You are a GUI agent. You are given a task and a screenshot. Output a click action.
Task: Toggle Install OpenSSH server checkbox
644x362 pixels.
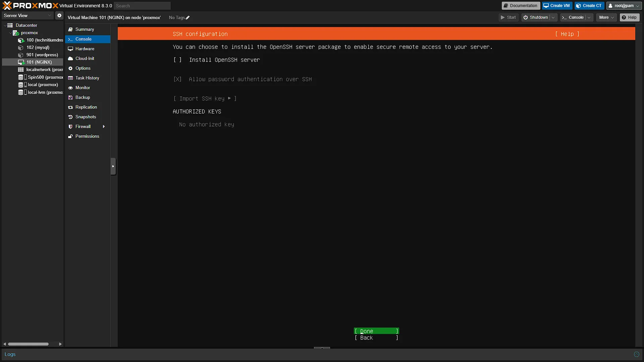tap(177, 60)
